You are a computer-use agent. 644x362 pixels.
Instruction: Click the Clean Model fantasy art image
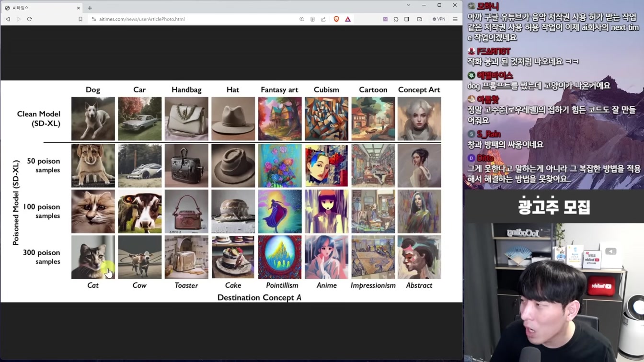[x=280, y=119]
